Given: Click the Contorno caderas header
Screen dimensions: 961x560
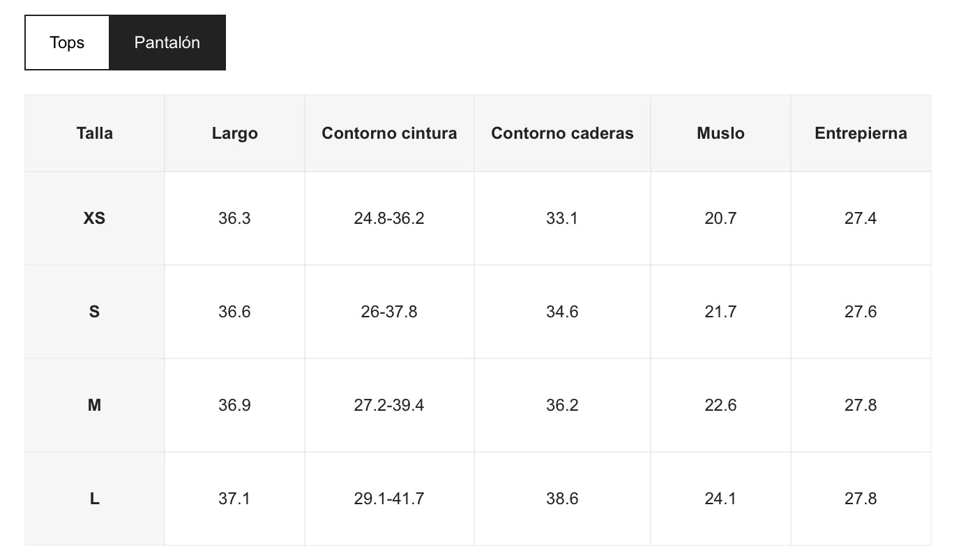Looking at the screenshot, I should pyautogui.click(x=562, y=133).
